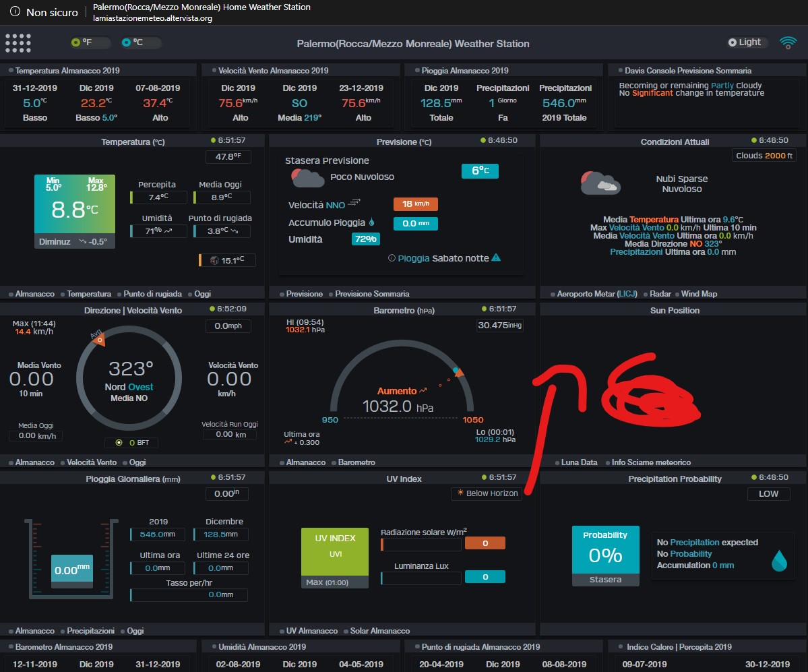Screen dimensions: 808x672
Task: Open the Solar Almanacco link
Action: click(x=380, y=631)
